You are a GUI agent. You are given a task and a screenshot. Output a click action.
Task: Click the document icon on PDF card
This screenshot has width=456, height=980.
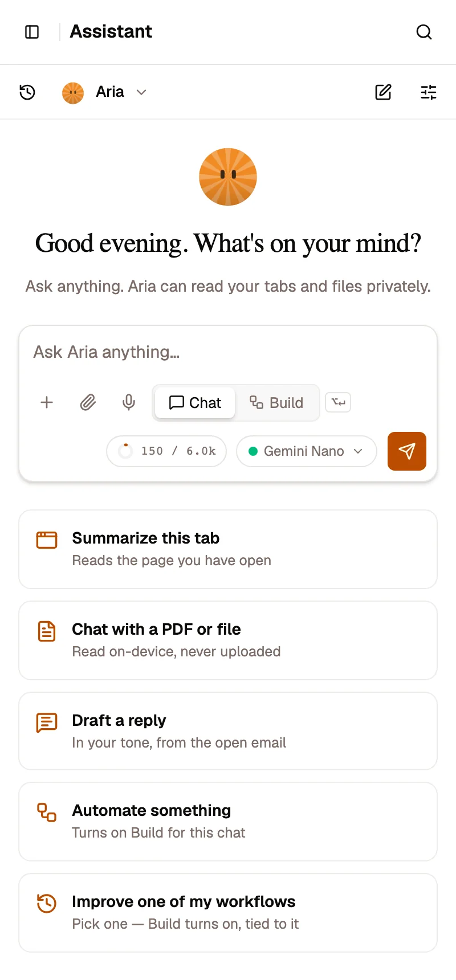(47, 631)
